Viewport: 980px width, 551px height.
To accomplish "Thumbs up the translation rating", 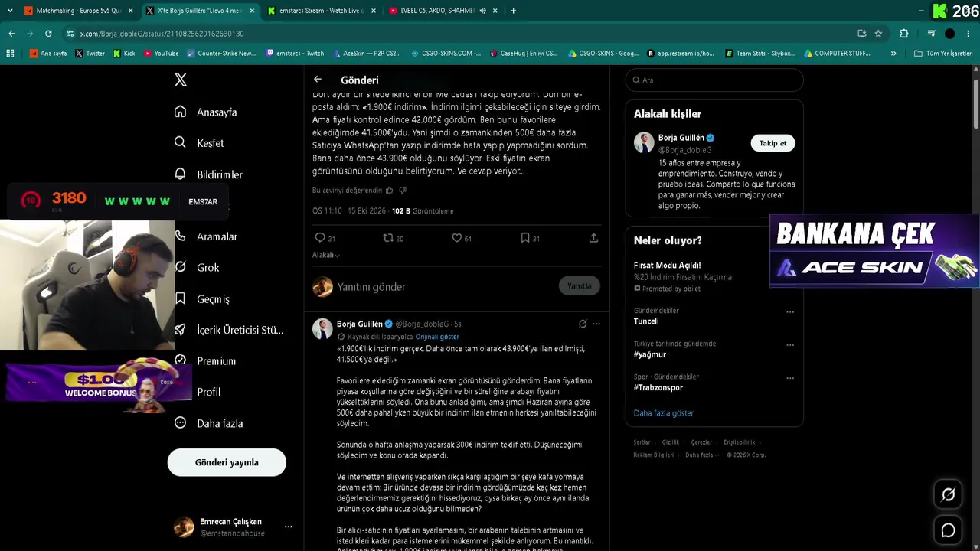I will click(x=389, y=190).
